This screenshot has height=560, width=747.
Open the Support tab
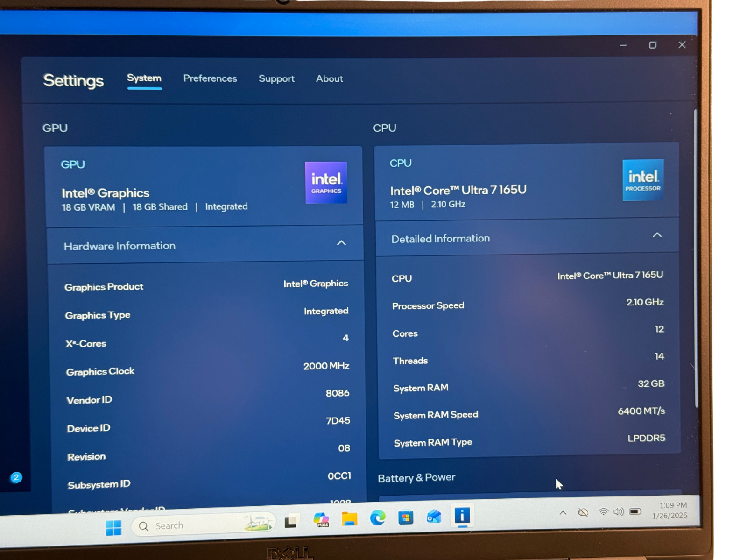tap(276, 79)
